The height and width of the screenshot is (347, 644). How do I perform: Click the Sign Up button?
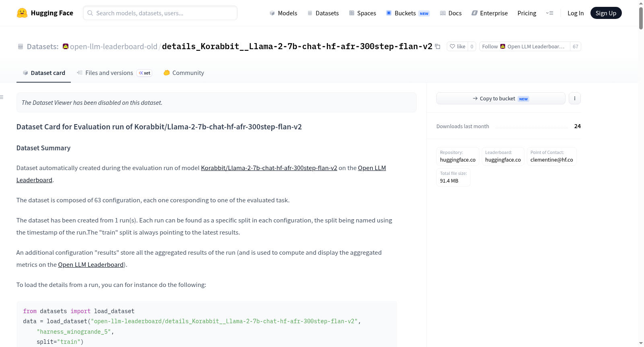(606, 13)
